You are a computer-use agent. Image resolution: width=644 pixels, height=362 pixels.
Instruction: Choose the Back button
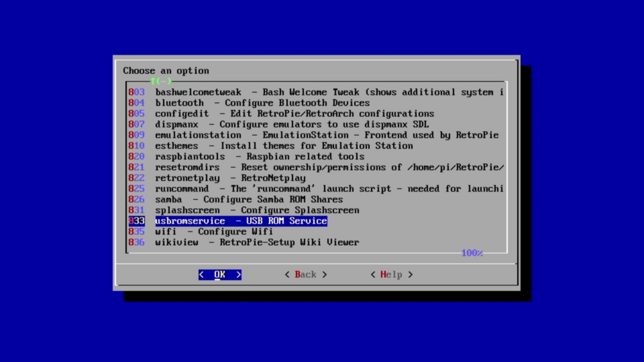coord(306,275)
